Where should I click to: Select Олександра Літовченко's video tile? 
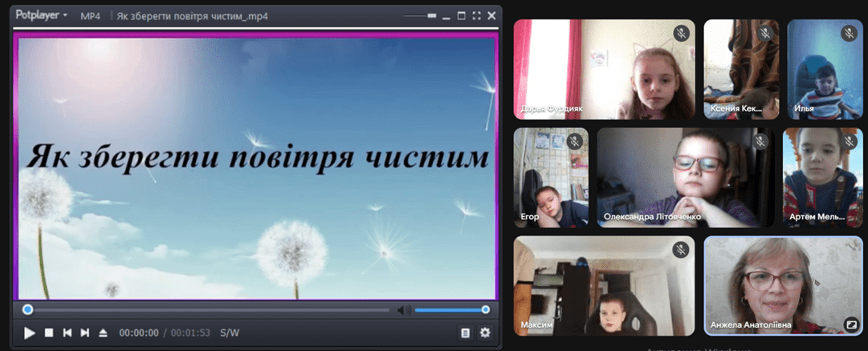tap(685, 178)
